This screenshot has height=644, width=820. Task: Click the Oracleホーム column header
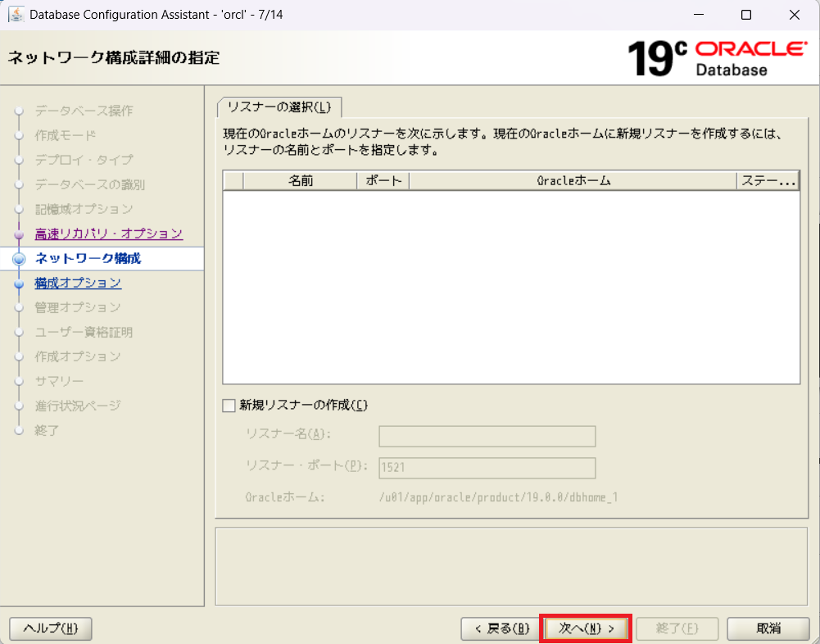click(573, 181)
